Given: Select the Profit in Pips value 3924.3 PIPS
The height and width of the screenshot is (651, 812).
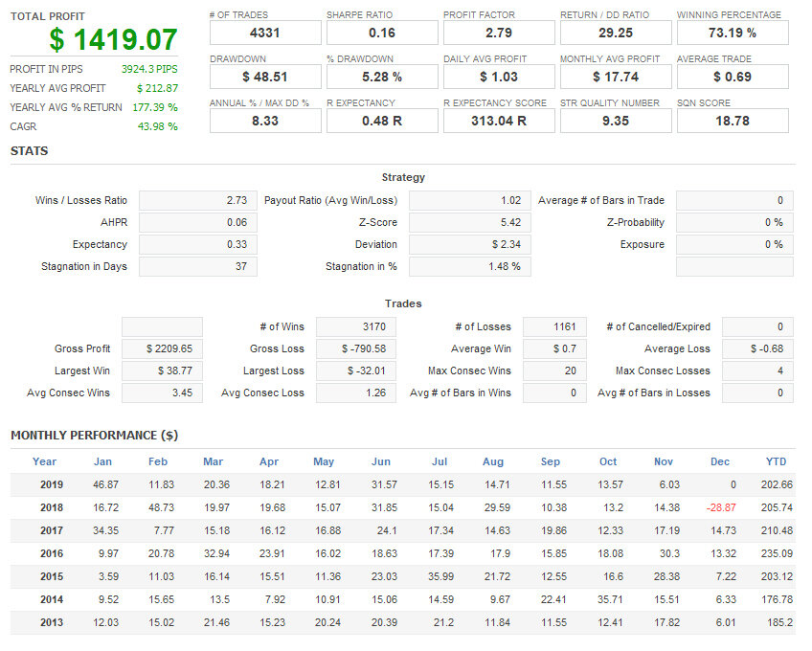Looking at the screenshot, I should pyautogui.click(x=149, y=69).
